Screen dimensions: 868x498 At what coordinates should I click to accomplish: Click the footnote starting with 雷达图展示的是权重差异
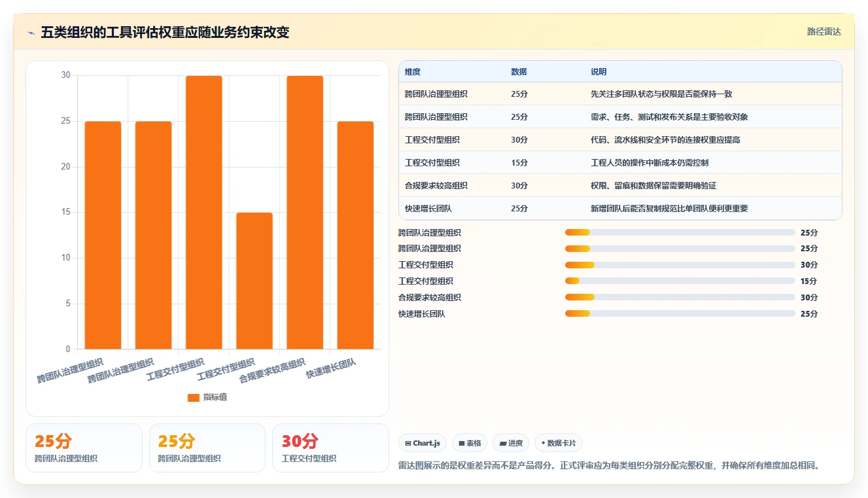609,466
